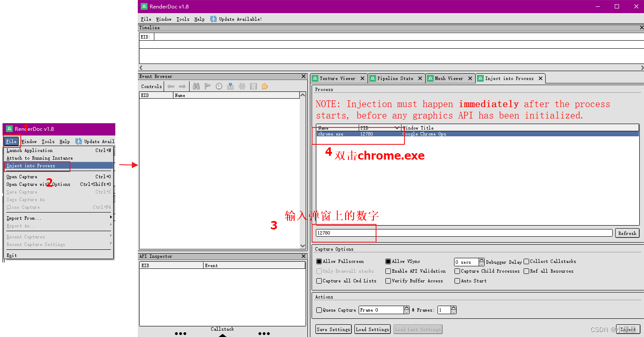Click the process filter field containing 12780
The height and width of the screenshot is (337, 644).
[x=464, y=233]
